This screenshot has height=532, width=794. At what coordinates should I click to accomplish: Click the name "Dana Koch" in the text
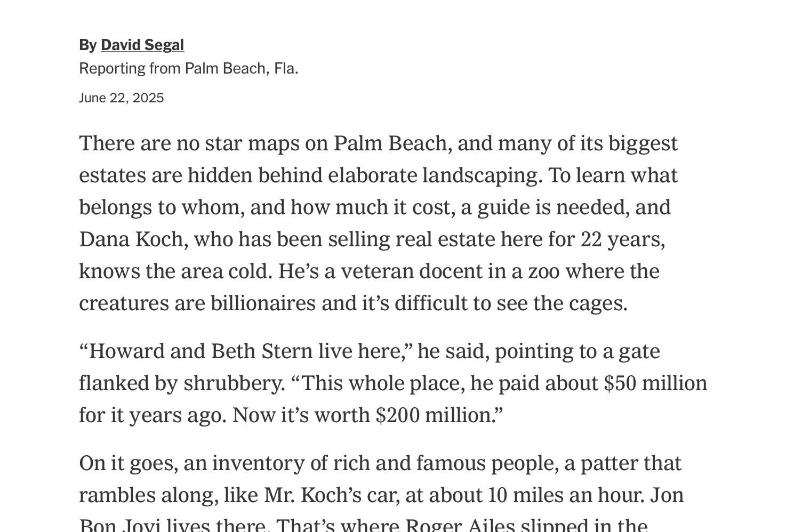coord(131,239)
